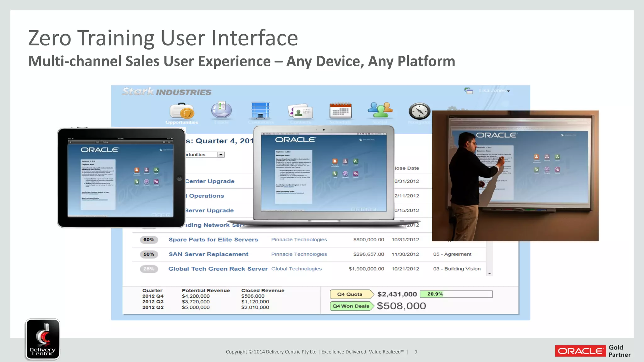Open SAN Server Replacement opportunity

[x=208, y=254]
